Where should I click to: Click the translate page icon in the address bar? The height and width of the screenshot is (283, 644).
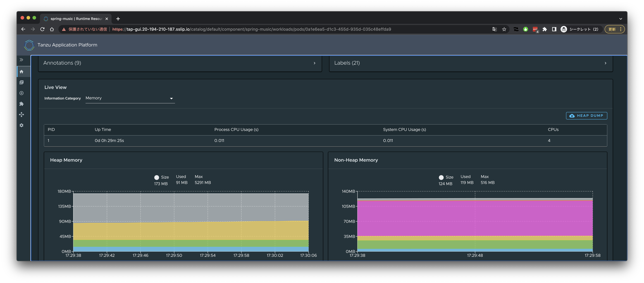tap(494, 29)
